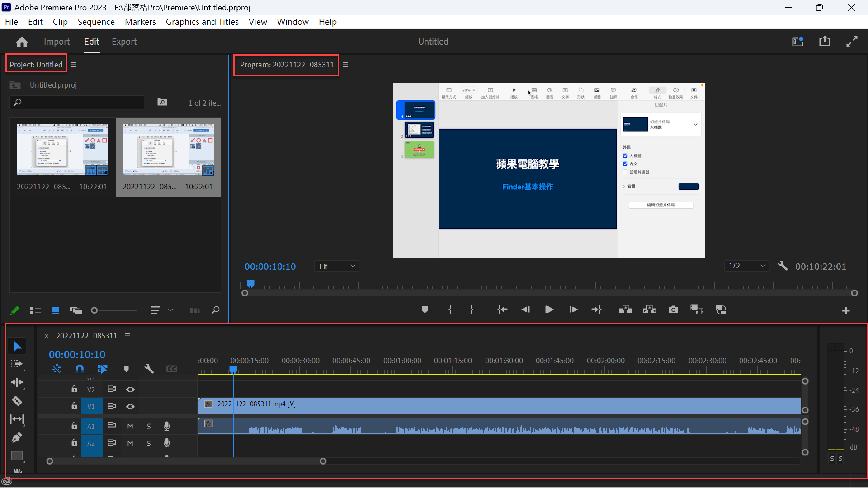868x488 pixels.
Task: Step forward one frame
Action: point(573,310)
